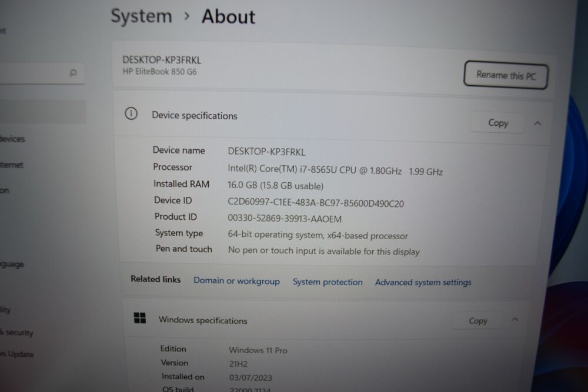This screenshot has width=588, height=392.
Task: Copy the Windows specifications
Action: point(477,321)
